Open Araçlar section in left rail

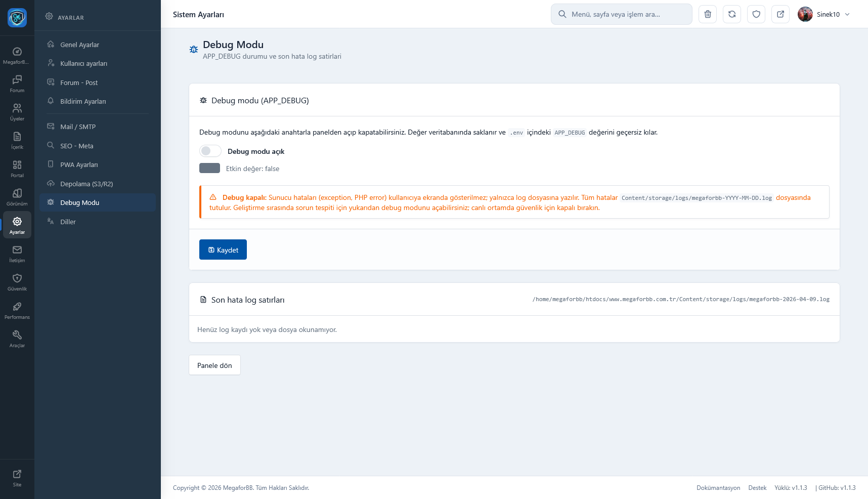click(17, 339)
